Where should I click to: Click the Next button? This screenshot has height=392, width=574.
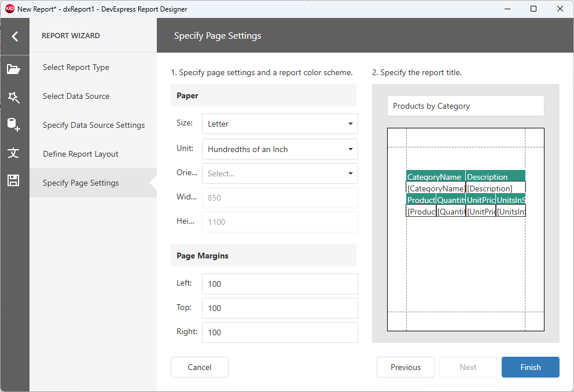468,367
